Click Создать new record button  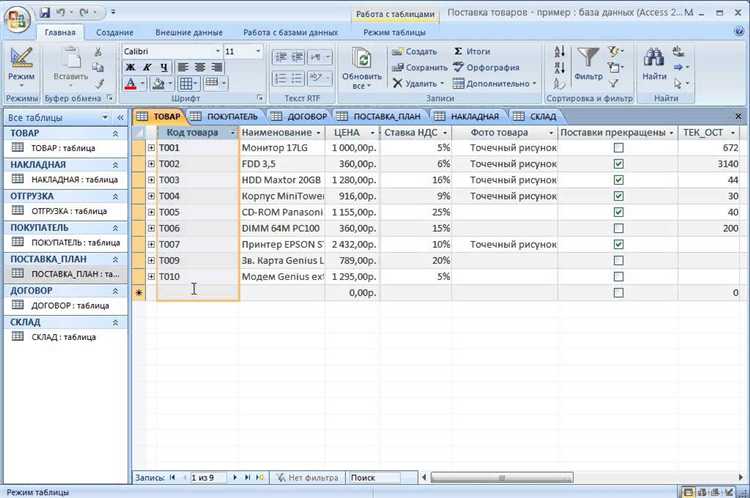coord(414,52)
